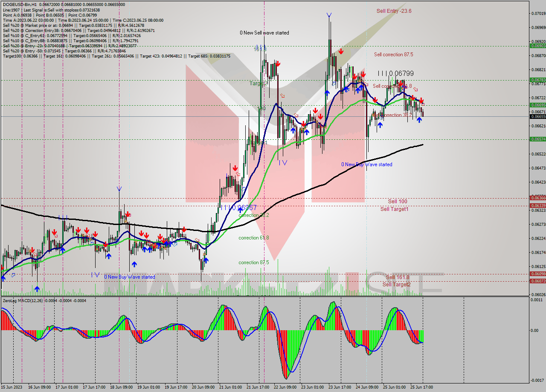The image size is (546, 392).
Task: Click the '20 Jun 09:00' time label
Action: pyautogui.click(x=203, y=387)
